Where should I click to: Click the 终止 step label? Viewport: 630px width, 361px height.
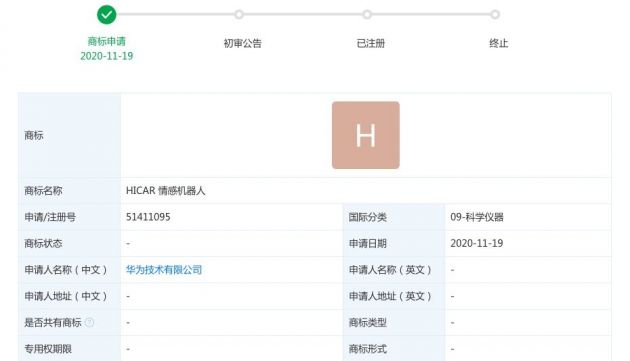[x=499, y=43]
